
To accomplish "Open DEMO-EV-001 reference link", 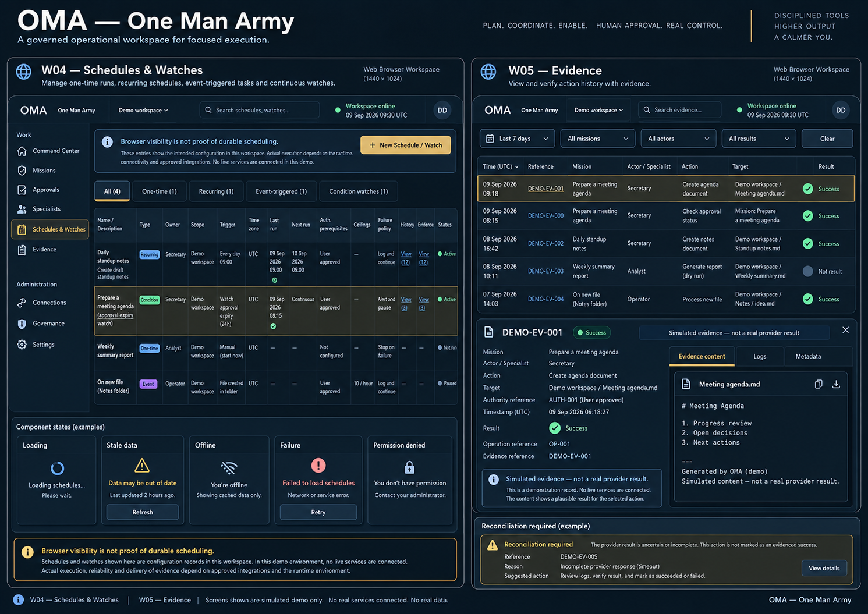I will (x=545, y=189).
